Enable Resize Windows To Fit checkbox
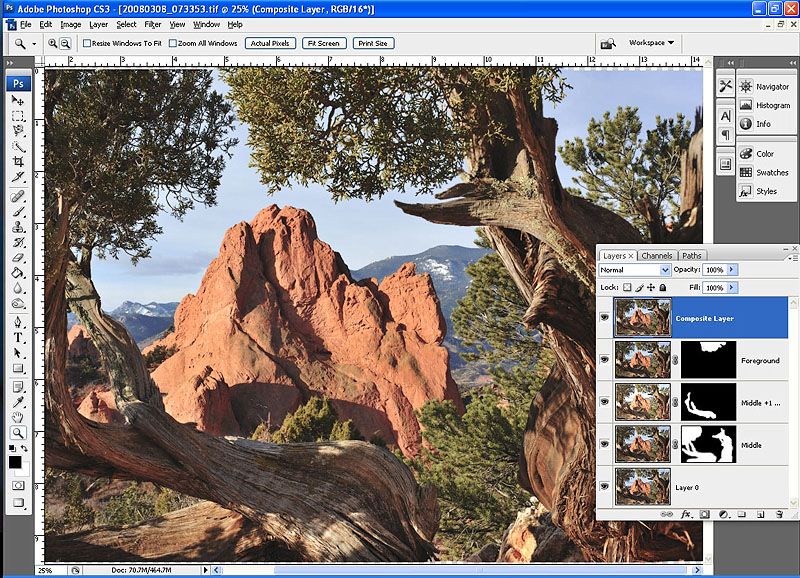Viewport: 800px width, 578px height. click(x=87, y=44)
